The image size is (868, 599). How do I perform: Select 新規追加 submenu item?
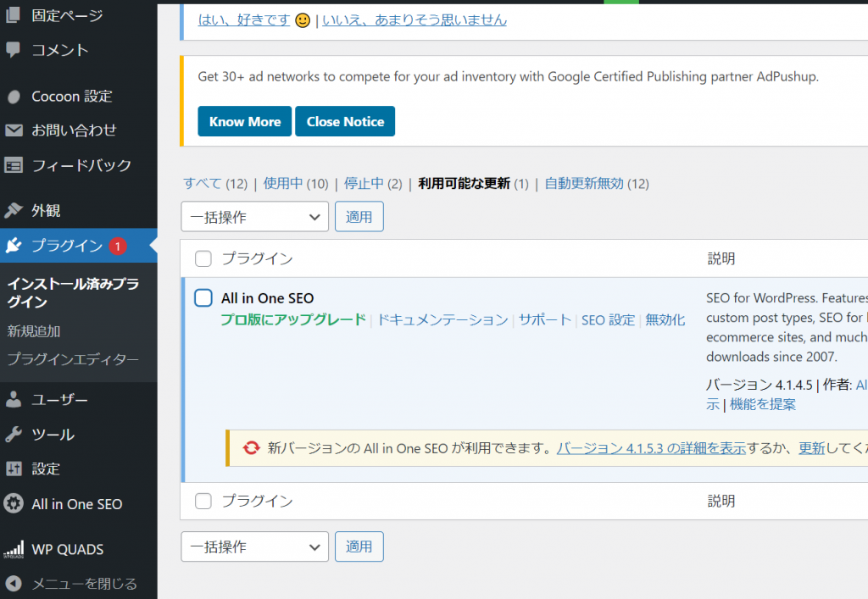(34, 330)
